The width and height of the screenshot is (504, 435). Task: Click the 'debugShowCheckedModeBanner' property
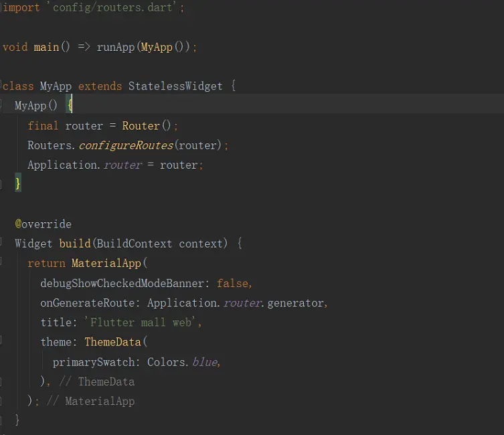[122, 283]
